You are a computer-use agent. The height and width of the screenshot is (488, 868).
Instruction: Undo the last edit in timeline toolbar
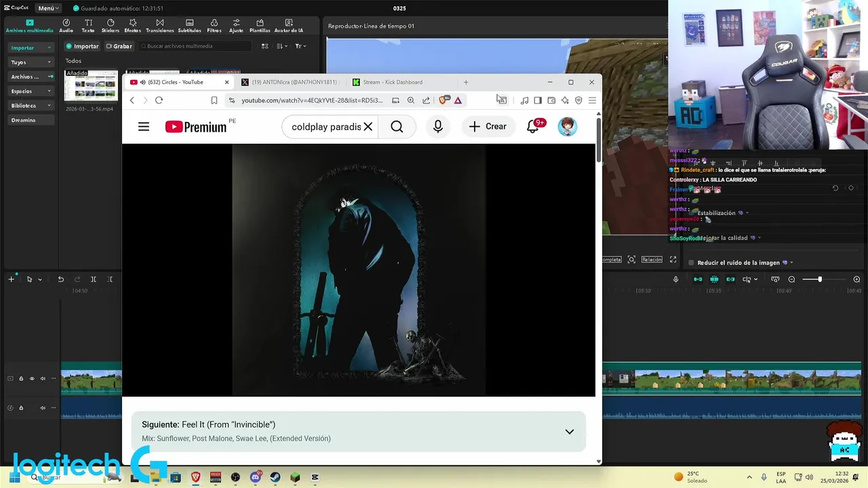pyautogui.click(x=60, y=279)
